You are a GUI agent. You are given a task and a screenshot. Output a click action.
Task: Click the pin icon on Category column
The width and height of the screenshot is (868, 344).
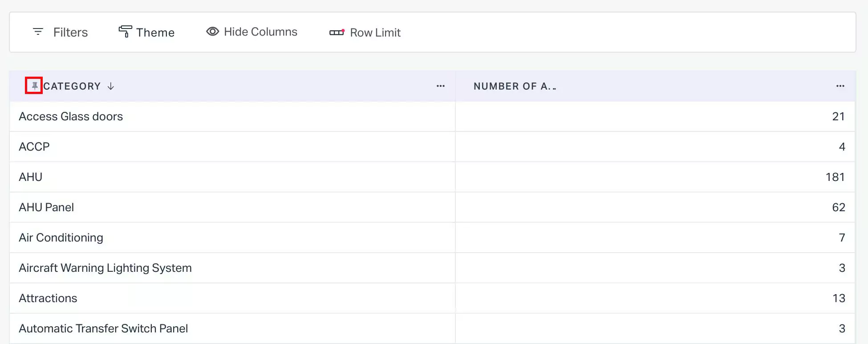coord(34,86)
